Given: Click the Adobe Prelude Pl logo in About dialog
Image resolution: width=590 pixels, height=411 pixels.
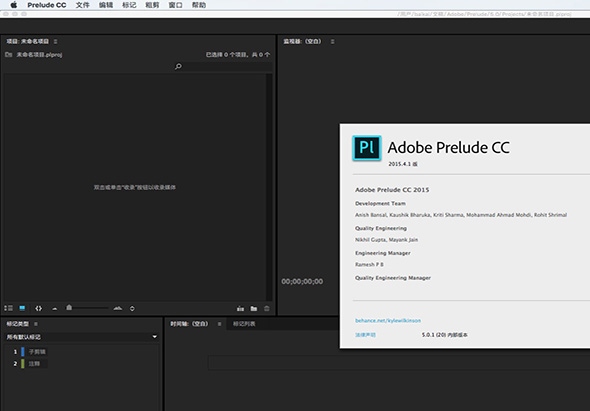Looking at the screenshot, I should point(367,148).
